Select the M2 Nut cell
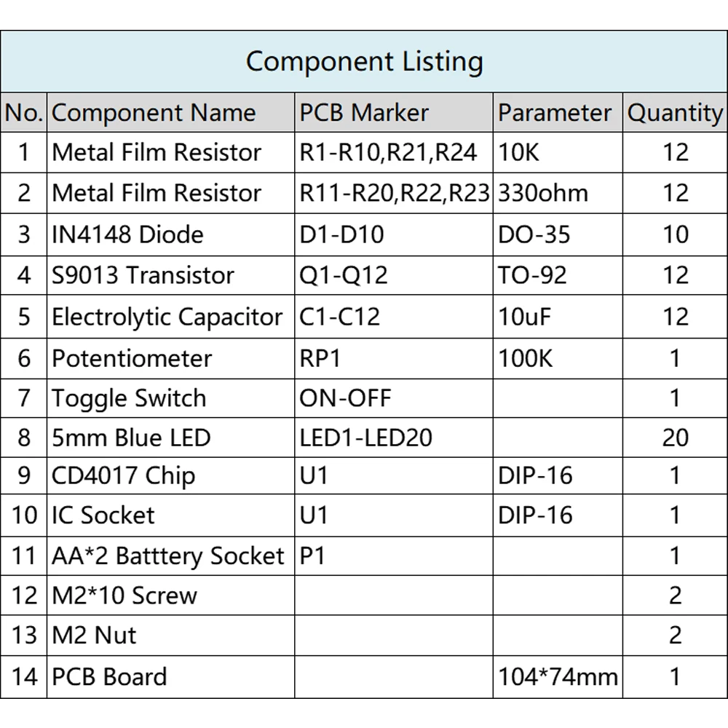This screenshot has height=728, width=728. tap(94, 635)
